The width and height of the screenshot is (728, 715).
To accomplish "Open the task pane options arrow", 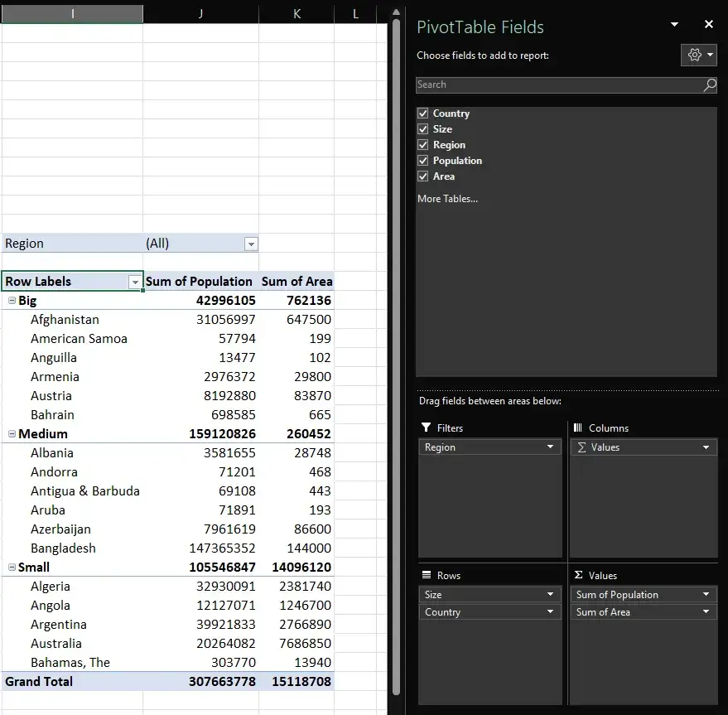I will point(674,25).
